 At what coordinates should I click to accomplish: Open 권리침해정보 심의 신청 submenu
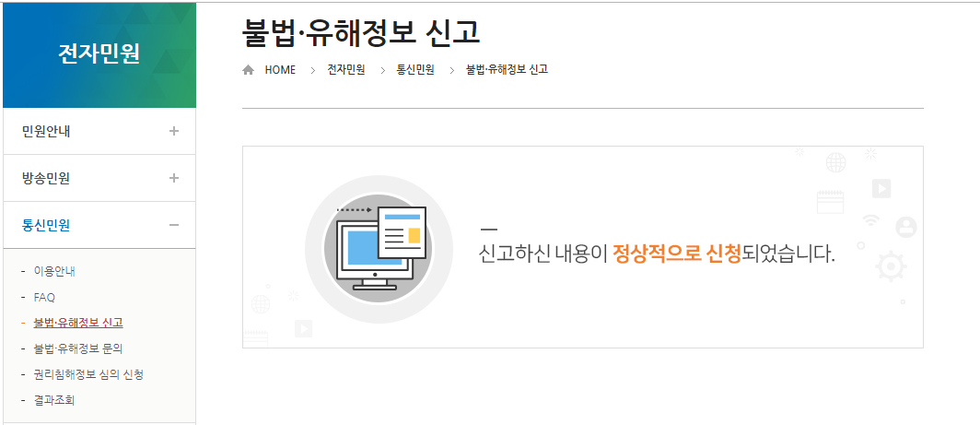point(88,374)
